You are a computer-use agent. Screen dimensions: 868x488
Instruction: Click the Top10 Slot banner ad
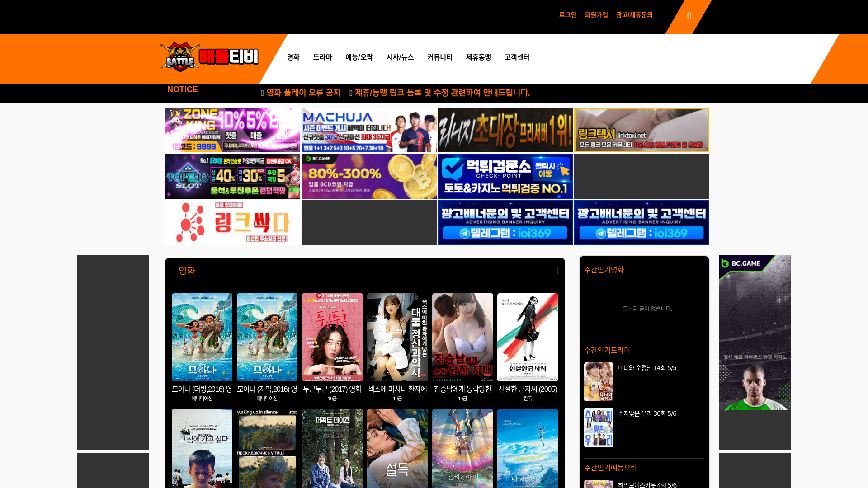(x=232, y=176)
